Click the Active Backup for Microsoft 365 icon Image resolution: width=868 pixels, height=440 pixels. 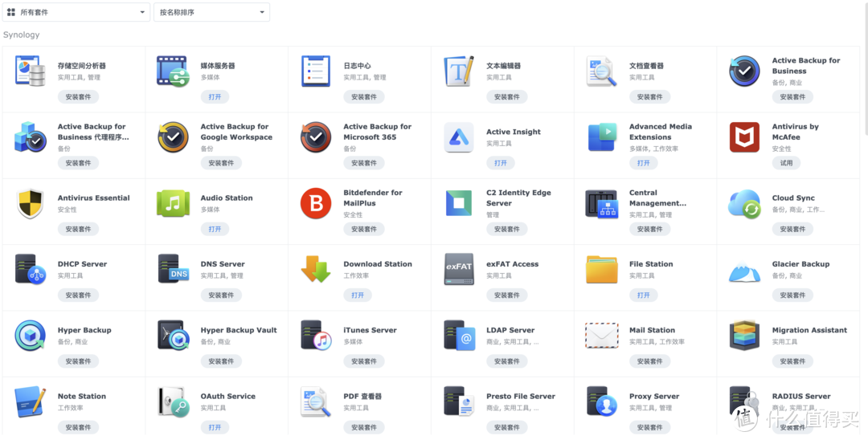[x=316, y=137]
